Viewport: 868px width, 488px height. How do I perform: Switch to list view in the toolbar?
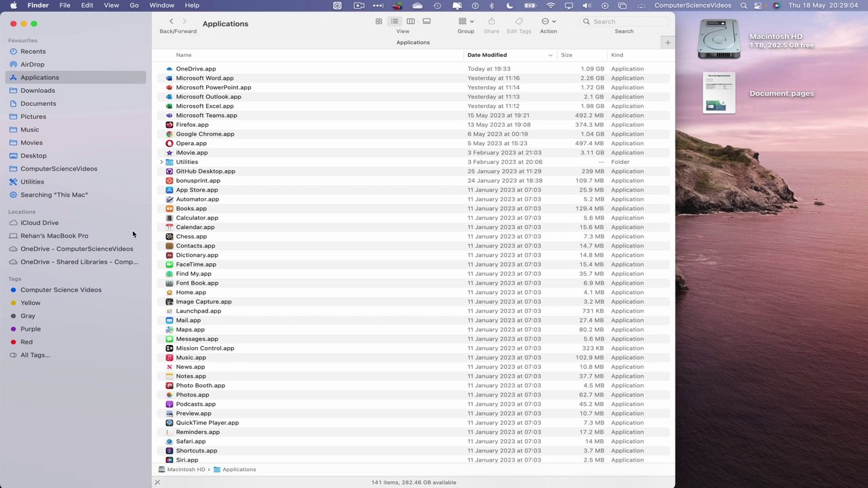(395, 21)
